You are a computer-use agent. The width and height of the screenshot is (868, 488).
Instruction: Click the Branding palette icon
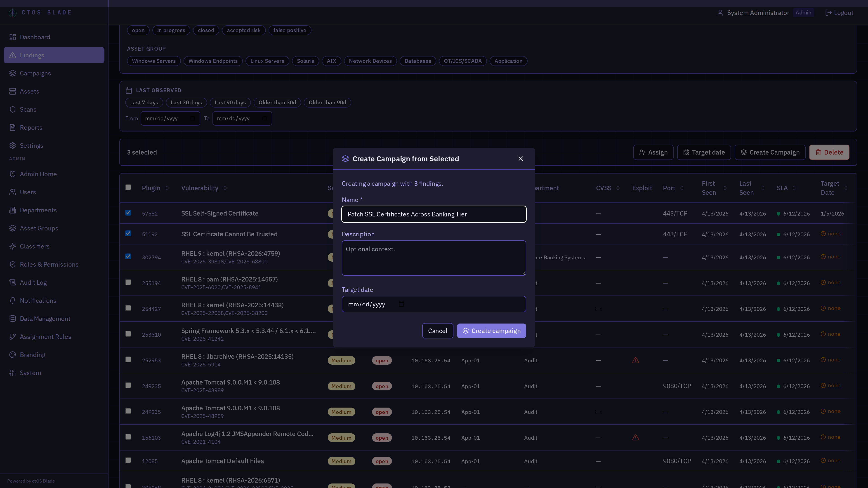pyautogui.click(x=12, y=355)
